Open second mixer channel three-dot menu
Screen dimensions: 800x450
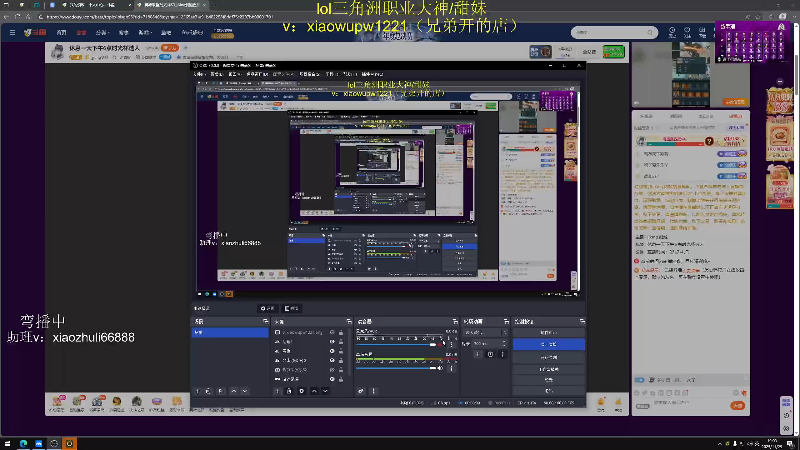[x=452, y=368]
